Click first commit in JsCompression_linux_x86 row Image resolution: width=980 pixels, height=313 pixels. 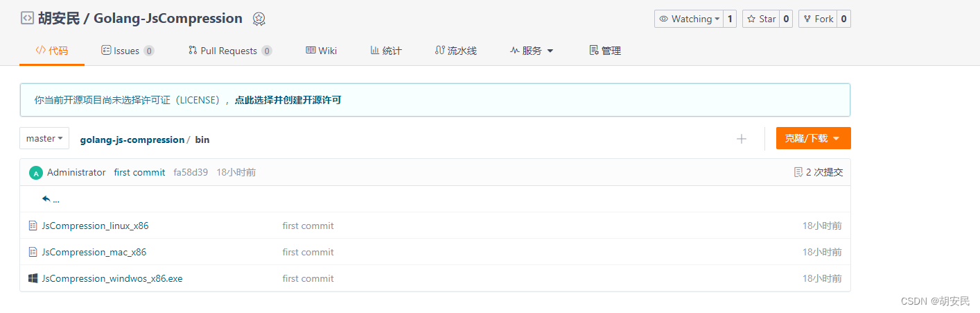point(308,226)
